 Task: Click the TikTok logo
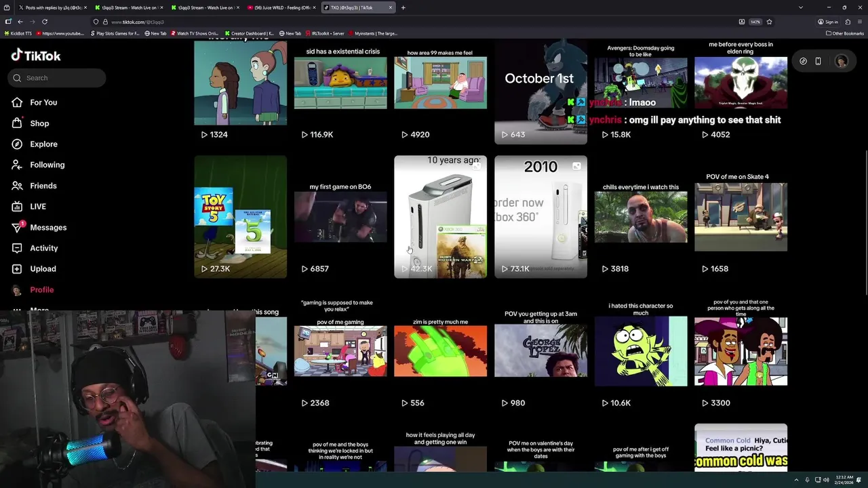coord(36,56)
